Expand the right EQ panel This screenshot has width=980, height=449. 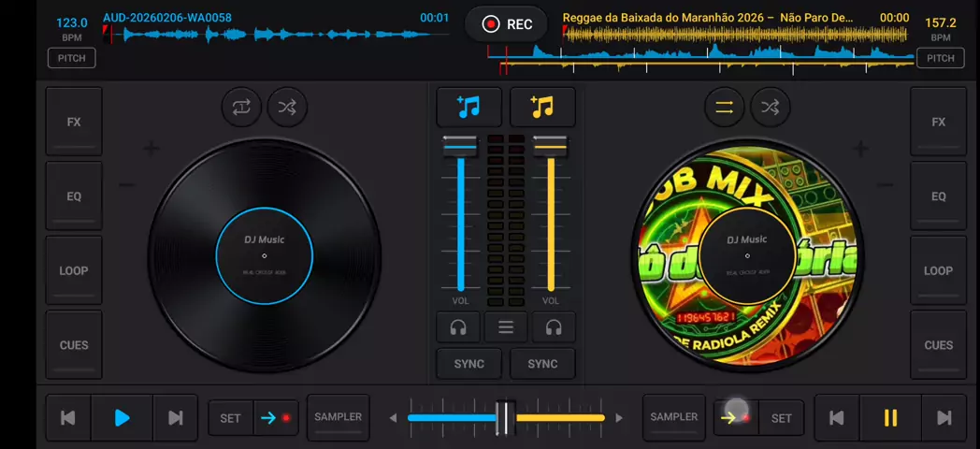pos(938,196)
